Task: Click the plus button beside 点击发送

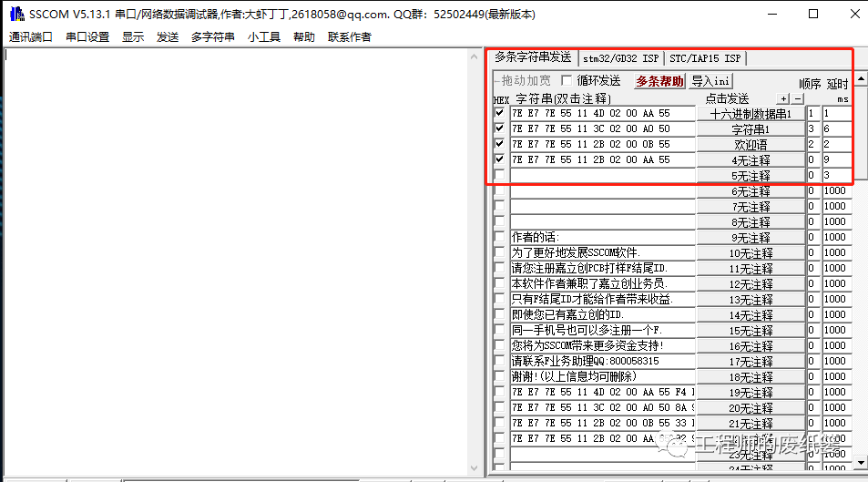Action: (782, 98)
